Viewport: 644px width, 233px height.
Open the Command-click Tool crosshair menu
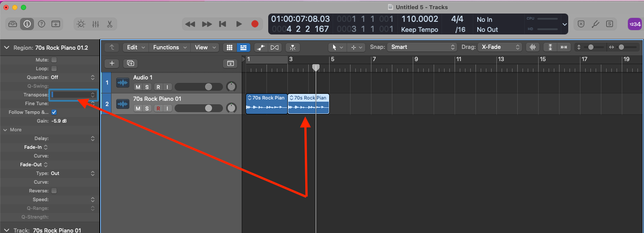356,47
